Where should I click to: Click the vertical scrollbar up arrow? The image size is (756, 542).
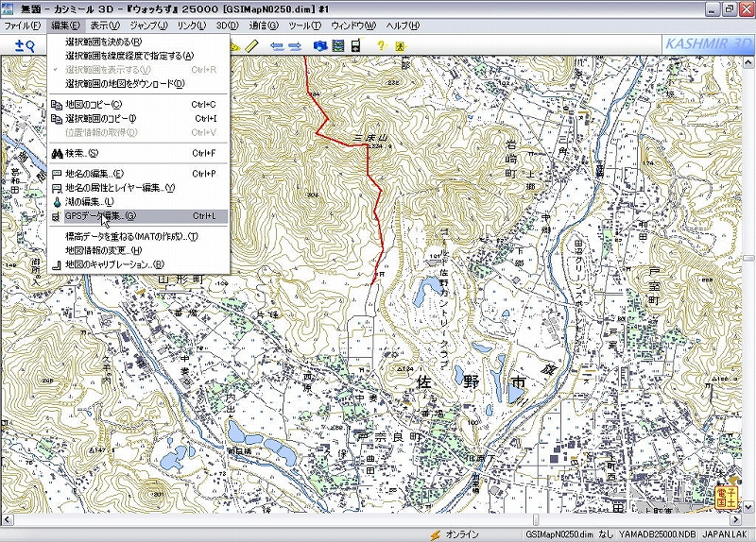coord(748,62)
